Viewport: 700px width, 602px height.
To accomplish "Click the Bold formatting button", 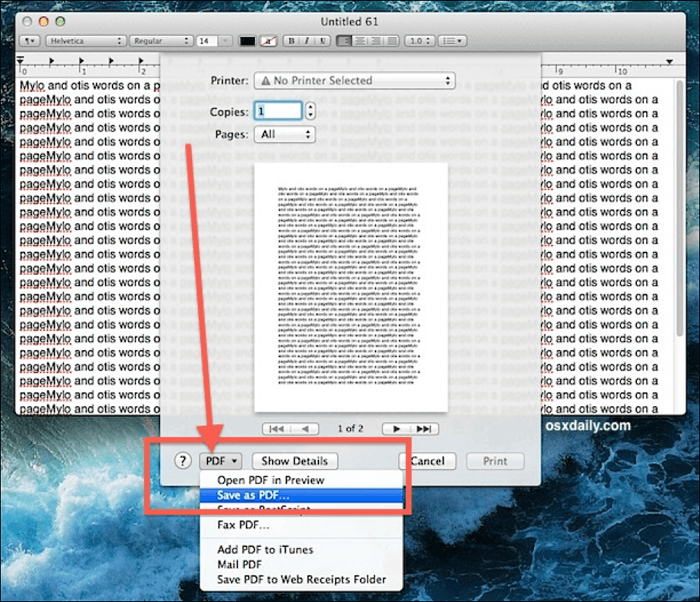I will point(291,41).
